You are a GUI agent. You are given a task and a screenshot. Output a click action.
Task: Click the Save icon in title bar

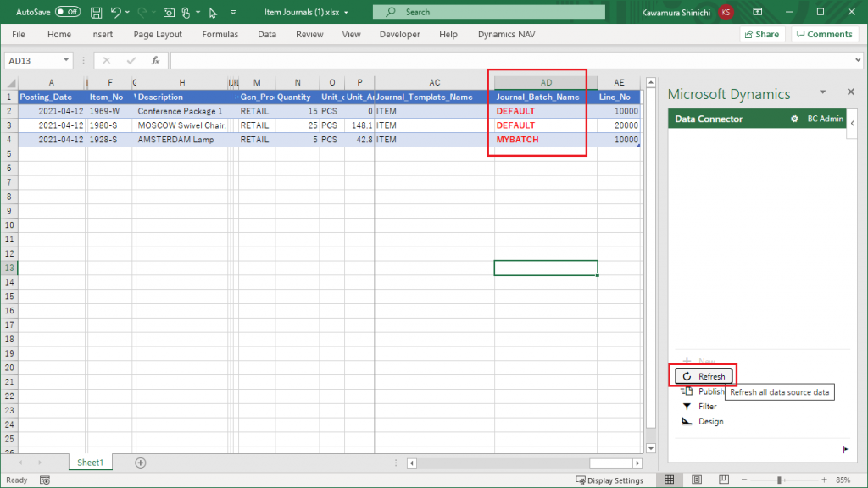[x=96, y=13]
